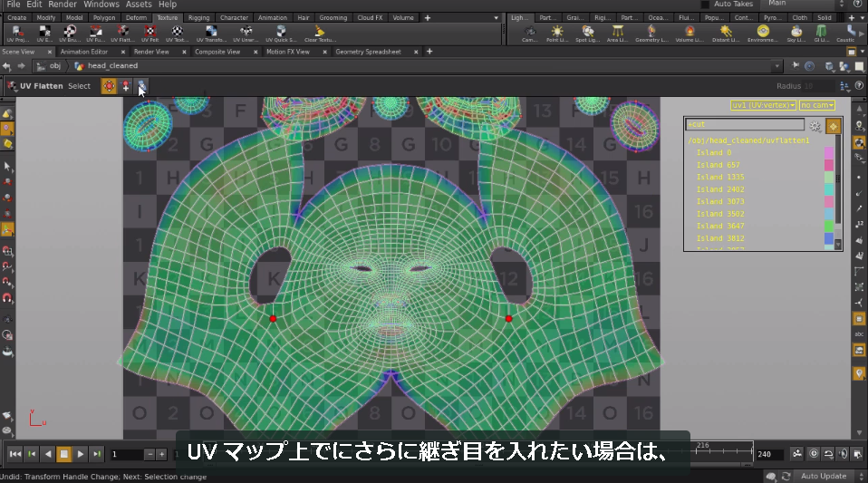Open the Windows menu
Image resolution: width=868 pixels, height=483 pixels.
tap(101, 5)
